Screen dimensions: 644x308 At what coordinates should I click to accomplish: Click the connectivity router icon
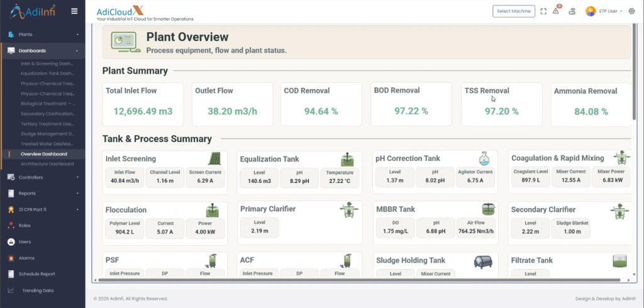pyautogui.click(x=572, y=11)
